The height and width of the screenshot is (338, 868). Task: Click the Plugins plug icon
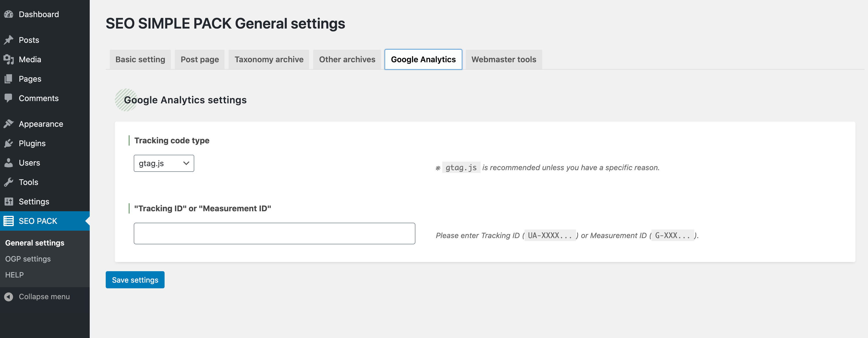[9, 143]
